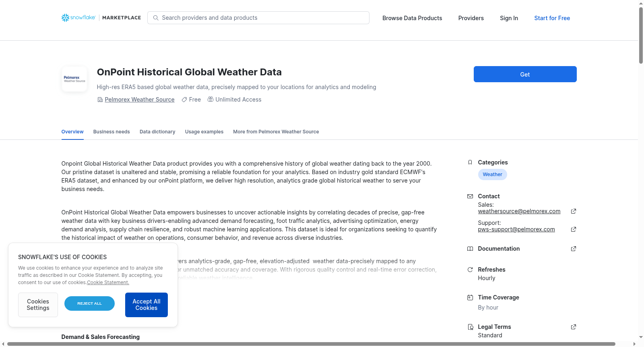
Task: Click weathersource@pelmorex.com sales email
Action: click(519, 211)
